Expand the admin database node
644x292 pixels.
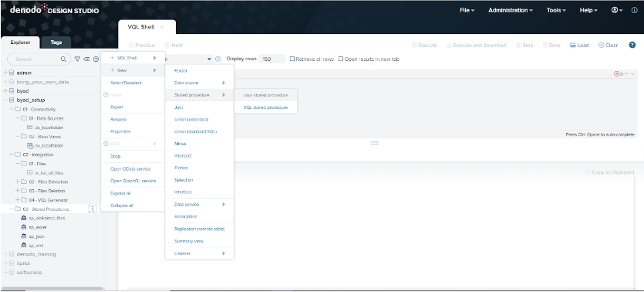pyautogui.click(x=5, y=73)
